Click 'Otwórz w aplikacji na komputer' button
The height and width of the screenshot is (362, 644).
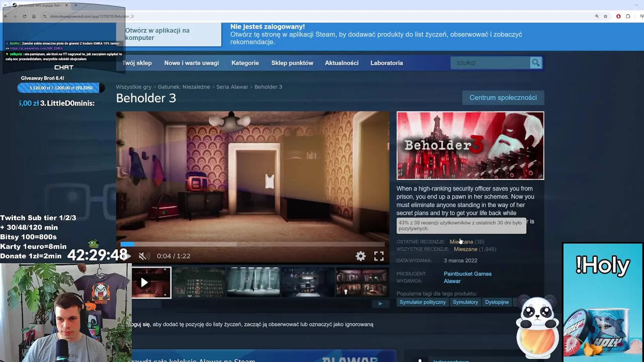[x=169, y=34]
